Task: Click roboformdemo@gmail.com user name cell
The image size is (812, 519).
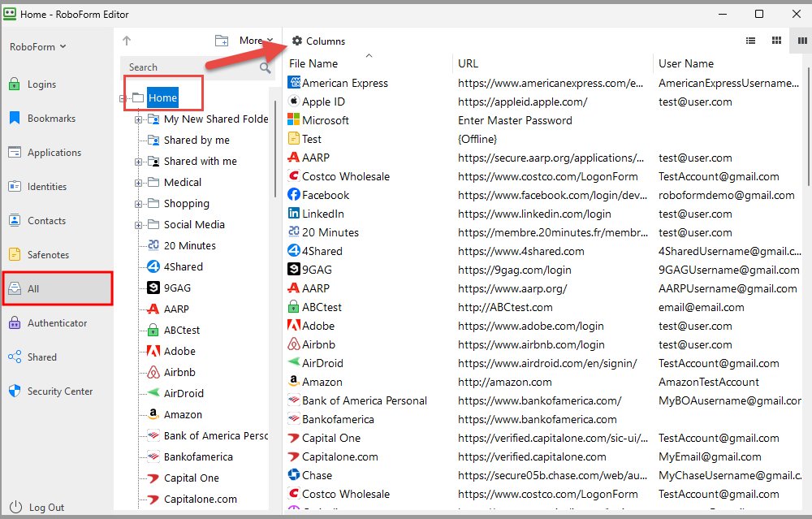Action: click(x=726, y=195)
